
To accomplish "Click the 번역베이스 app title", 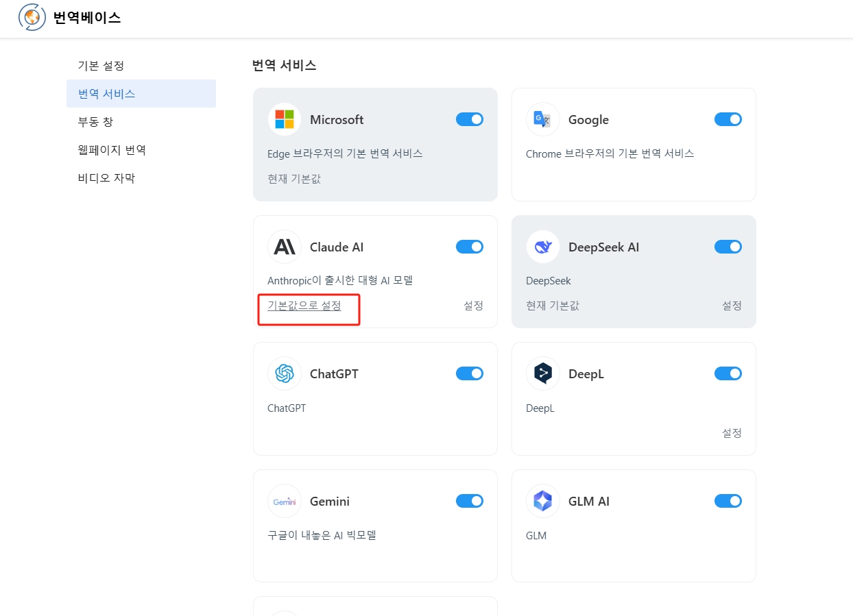I will tap(87, 18).
